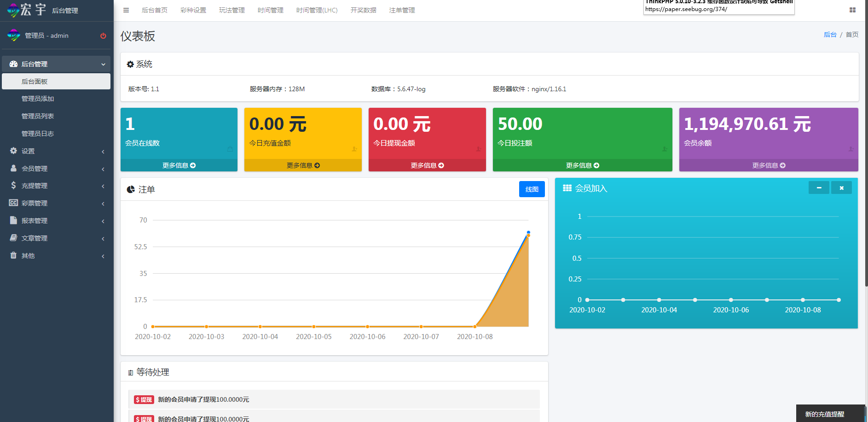Click the blue 线图 button
Screen dimensions: 868x422
532,189
